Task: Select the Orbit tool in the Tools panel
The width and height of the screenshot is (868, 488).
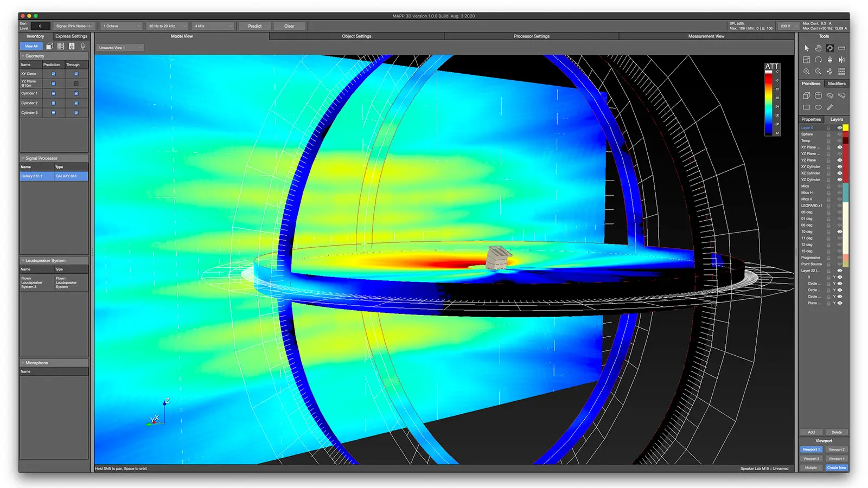Action: point(831,48)
